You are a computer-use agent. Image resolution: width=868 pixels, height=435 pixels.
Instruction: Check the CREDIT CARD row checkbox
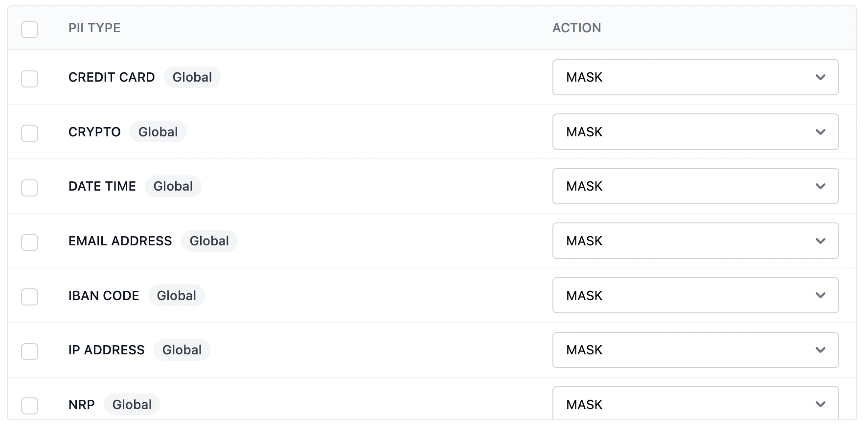click(x=29, y=79)
